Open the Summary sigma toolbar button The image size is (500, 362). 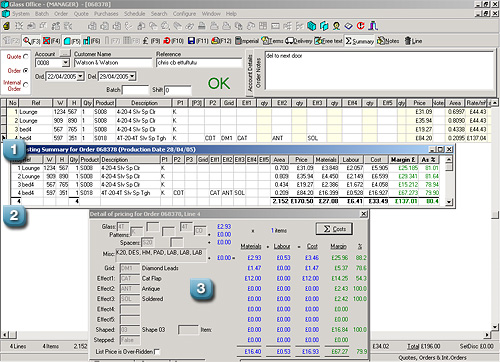[x=359, y=41]
